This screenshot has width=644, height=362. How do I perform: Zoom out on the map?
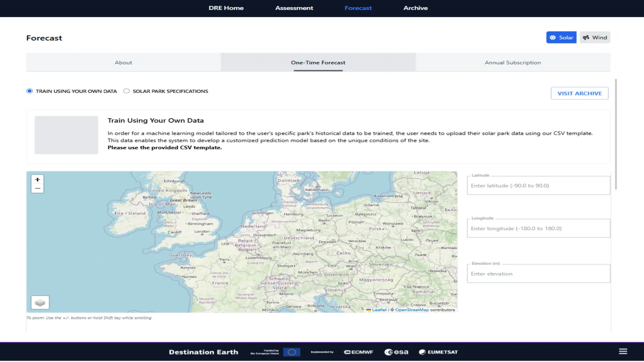click(37, 188)
